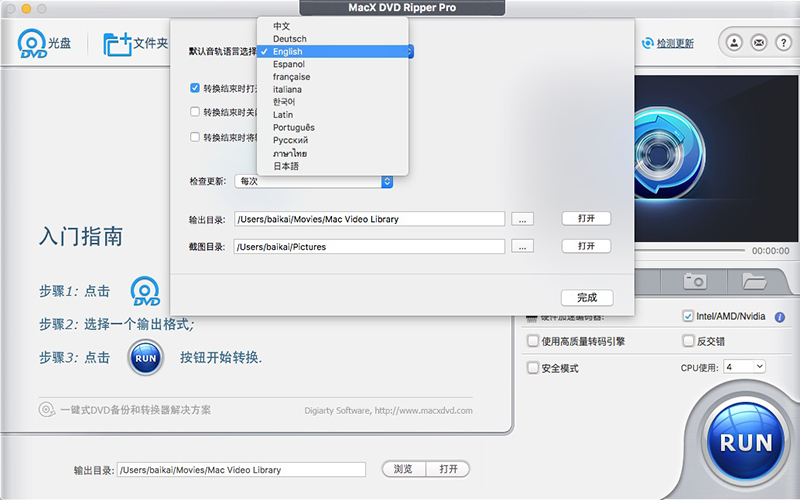Click the 00:00:00 time display
The image size is (800, 500).
tap(770, 251)
